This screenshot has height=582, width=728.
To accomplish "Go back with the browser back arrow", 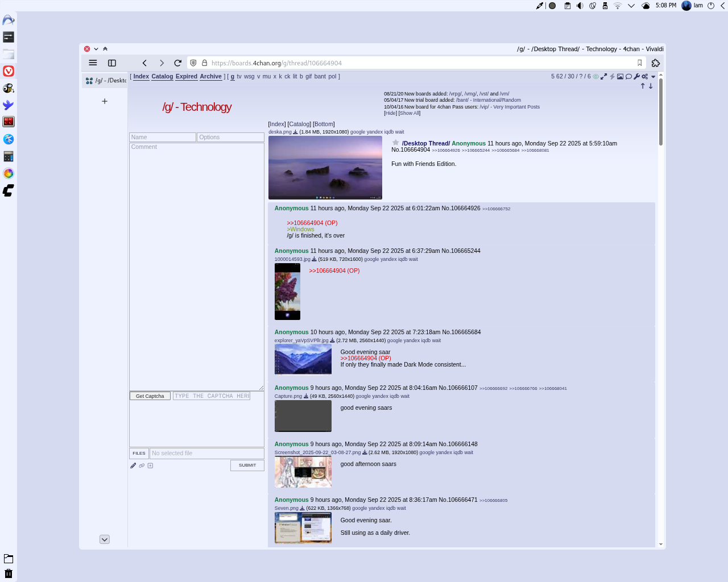I will click(144, 63).
